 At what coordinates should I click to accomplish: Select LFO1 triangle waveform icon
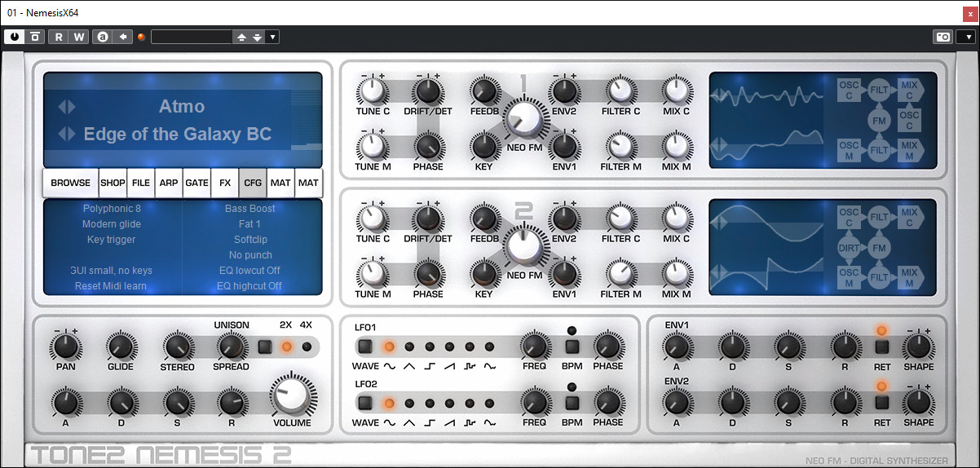click(409, 366)
